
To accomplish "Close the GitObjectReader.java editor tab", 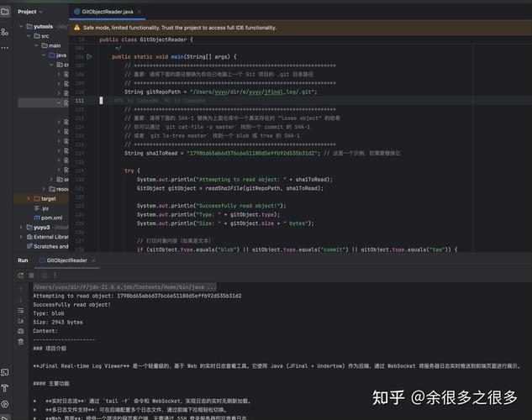I will (x=139, y=12).
